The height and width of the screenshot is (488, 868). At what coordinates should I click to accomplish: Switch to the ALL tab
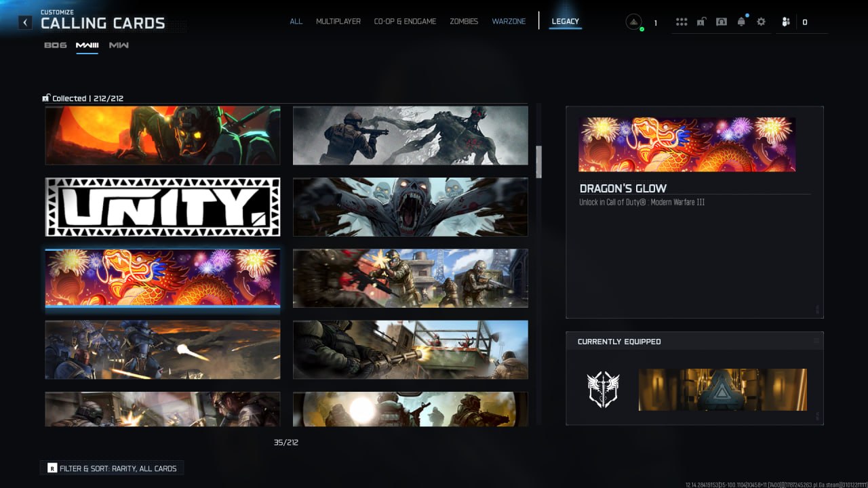(x=296, y=22)
